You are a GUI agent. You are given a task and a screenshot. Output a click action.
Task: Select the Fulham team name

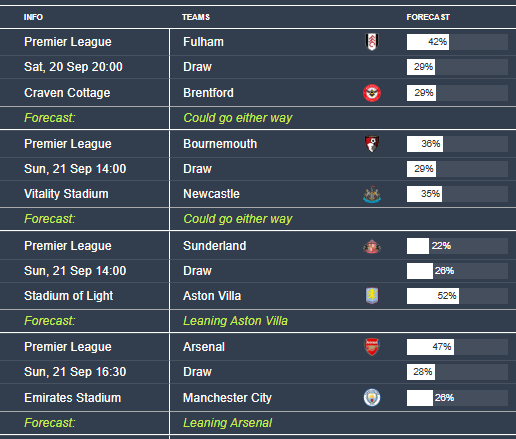coord(203,42)
